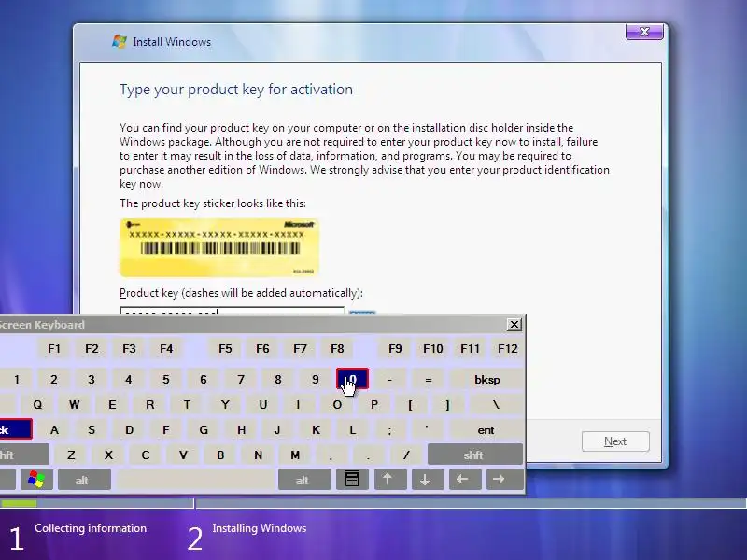
Task: Click the F8 function key
Action: pos(337,349)
